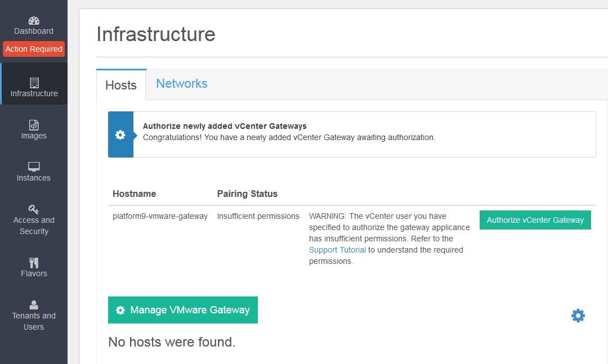Open the Support Tutorial link
Viewport: 608px width, 364px height.
click(x=337, y=250)
